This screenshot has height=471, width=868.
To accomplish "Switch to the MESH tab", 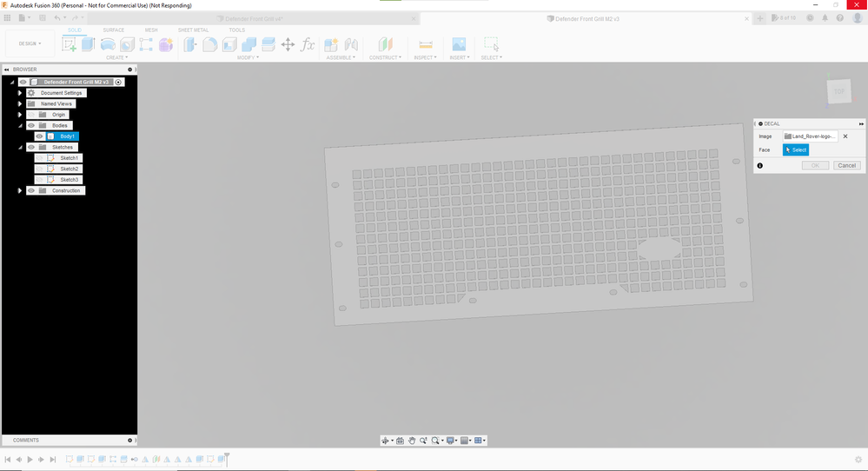I will 151,30.
